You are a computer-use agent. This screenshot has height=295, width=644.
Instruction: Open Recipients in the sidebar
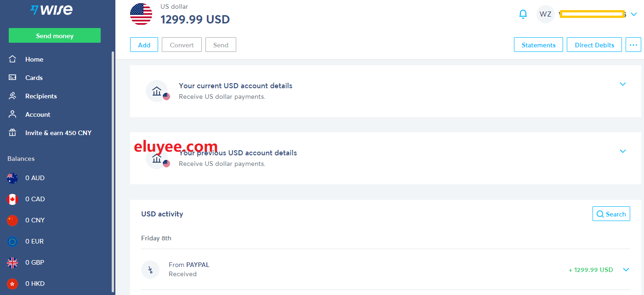(41, 96)
